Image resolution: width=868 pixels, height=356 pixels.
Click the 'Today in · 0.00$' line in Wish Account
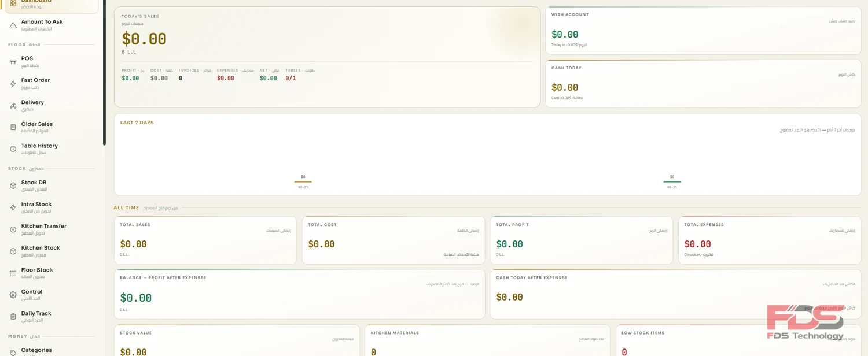pos(569,45)
